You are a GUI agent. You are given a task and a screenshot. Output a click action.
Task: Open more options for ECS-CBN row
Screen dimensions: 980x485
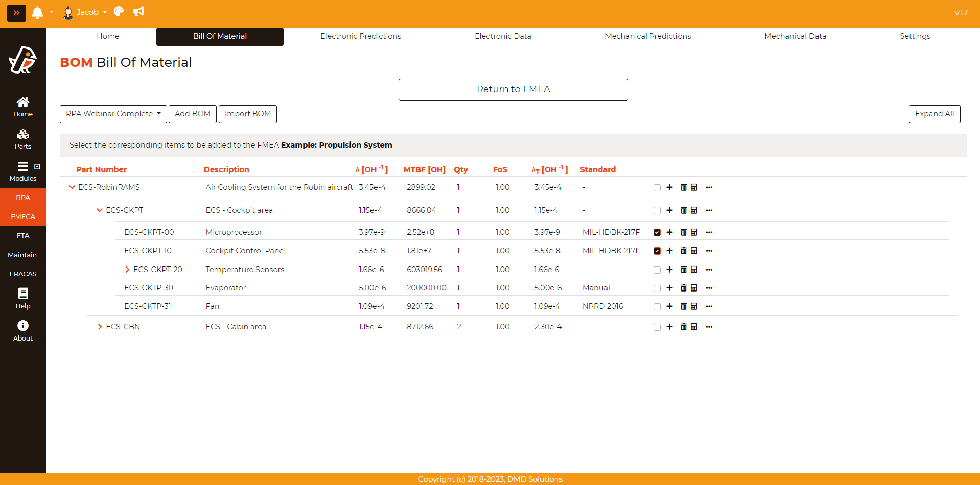click(709, 327)
